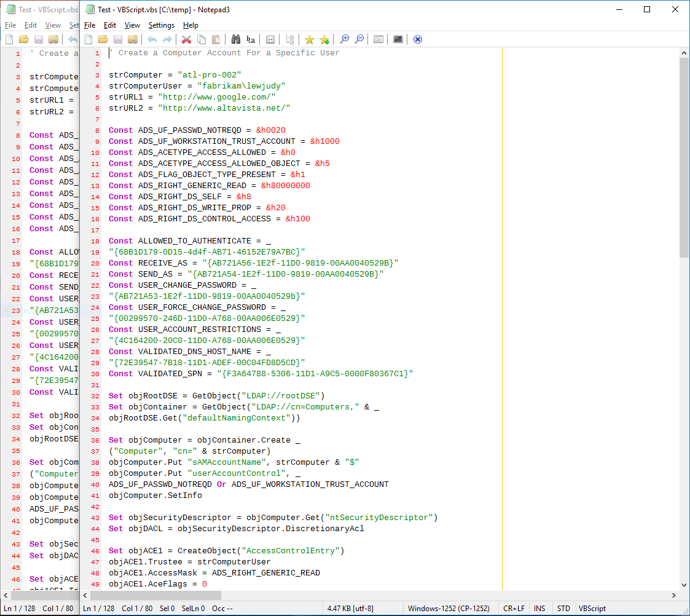The height and width of the screenshot is (616, 690).
Task: Click the Redo arrow icon
Action: pyautogui.click(x=167, y=39)
